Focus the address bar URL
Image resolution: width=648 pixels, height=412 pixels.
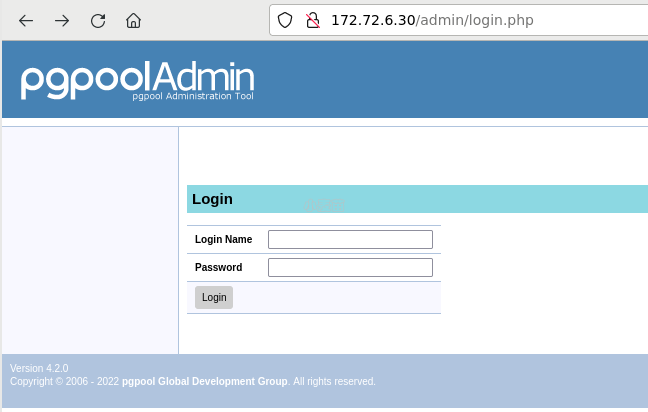tap(432, 20)
